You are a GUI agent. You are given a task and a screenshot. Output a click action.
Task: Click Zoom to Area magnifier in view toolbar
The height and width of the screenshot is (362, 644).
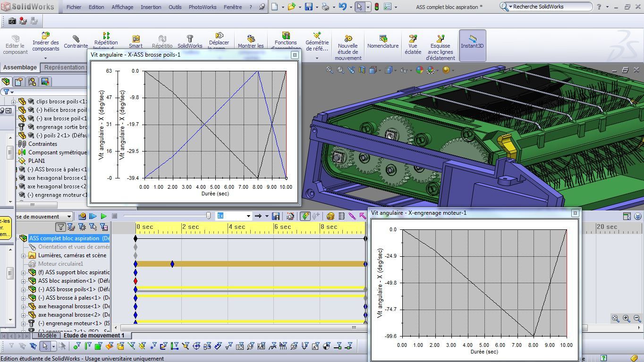340,70
